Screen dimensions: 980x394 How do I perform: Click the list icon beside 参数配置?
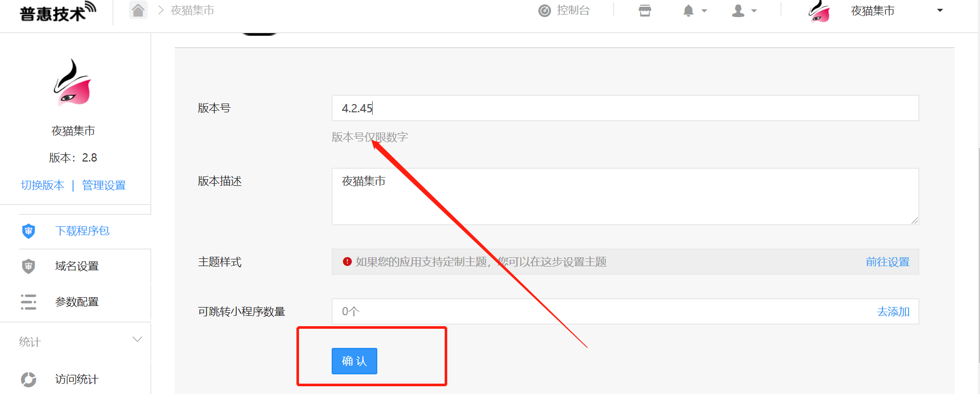click(29, 302)
